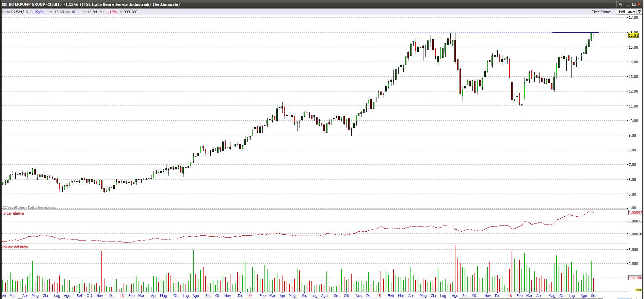Viewport: 644px width, 299px height.
Task: Click the 0,00075 relative strength axis label
Action: (635, 221)
